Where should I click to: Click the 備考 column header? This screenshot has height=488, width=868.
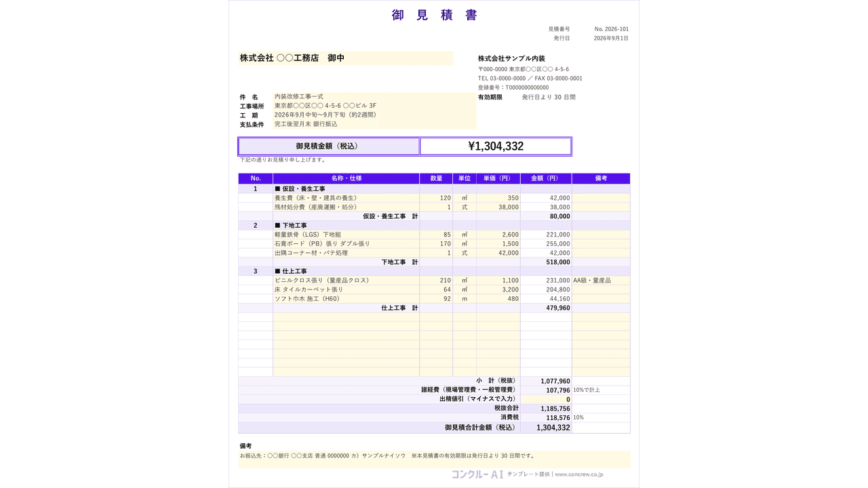point(601,178)
